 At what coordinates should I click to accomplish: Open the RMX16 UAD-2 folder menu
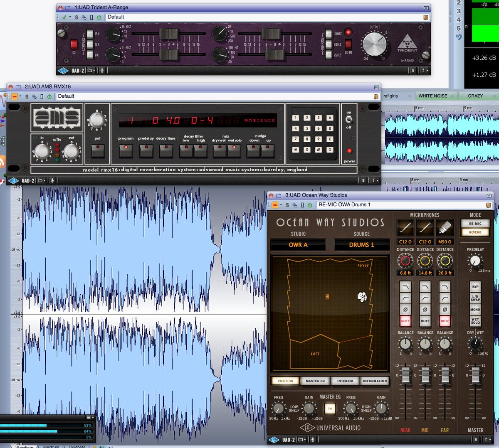click(41, 181)
